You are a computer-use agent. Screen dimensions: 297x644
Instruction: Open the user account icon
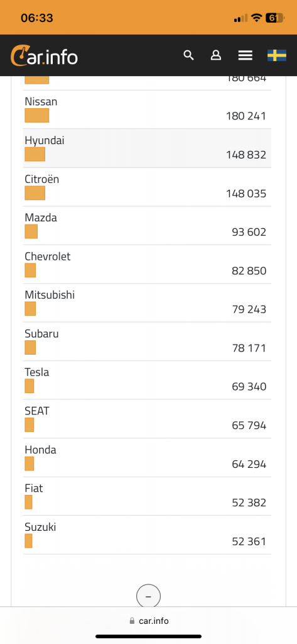[216, 55]
